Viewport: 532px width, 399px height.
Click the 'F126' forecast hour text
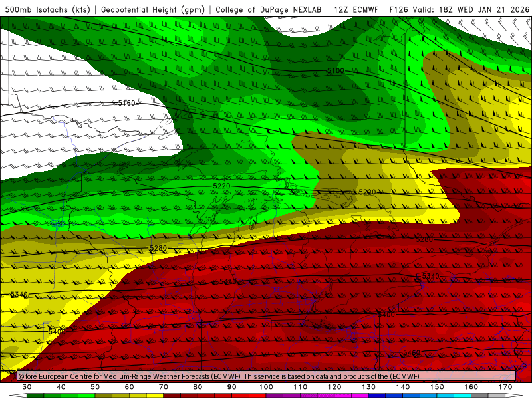coord(398,9)
